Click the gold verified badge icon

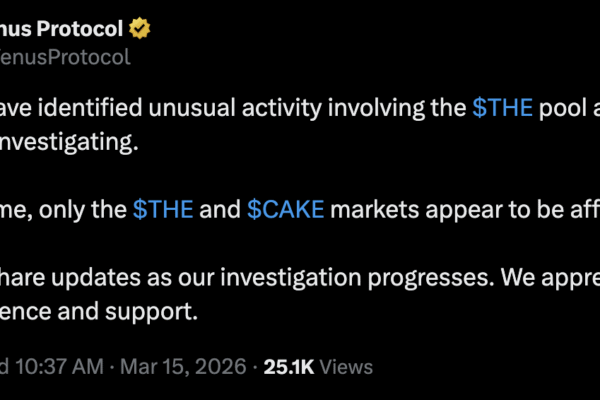[x=140, y=28]
